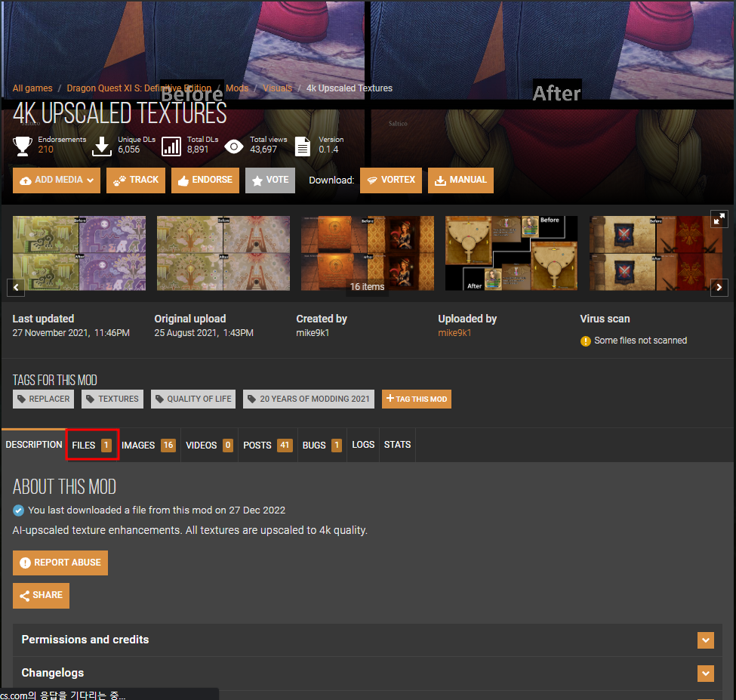Open the Stats tab
736x700 pixels.
coord(397,445)
